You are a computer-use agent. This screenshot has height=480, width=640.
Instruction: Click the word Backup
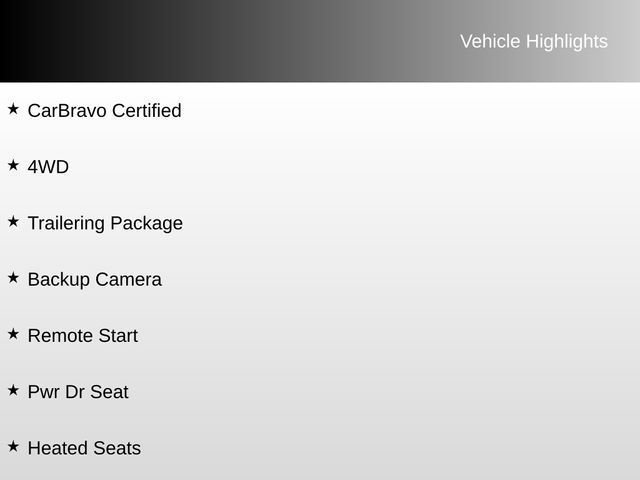58,280
